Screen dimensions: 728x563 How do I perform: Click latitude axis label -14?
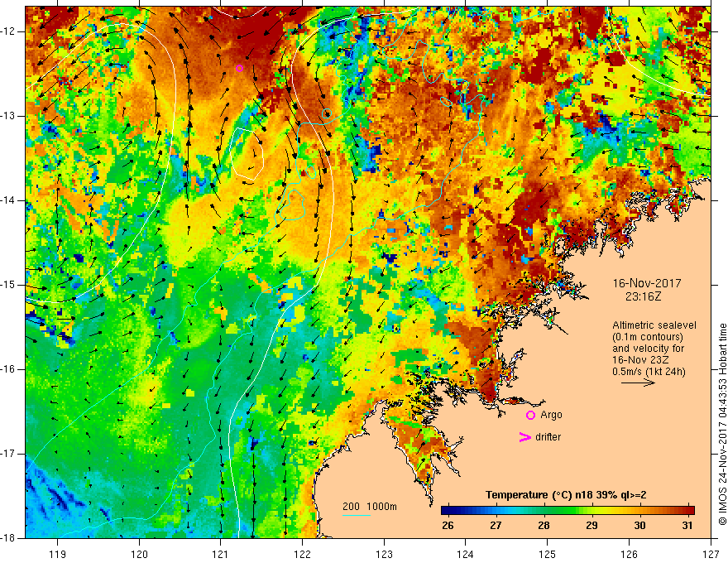8,200
